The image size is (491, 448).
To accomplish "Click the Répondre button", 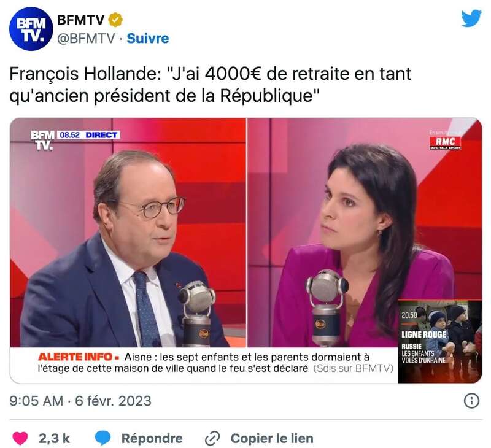I will (x=152, y=438).
